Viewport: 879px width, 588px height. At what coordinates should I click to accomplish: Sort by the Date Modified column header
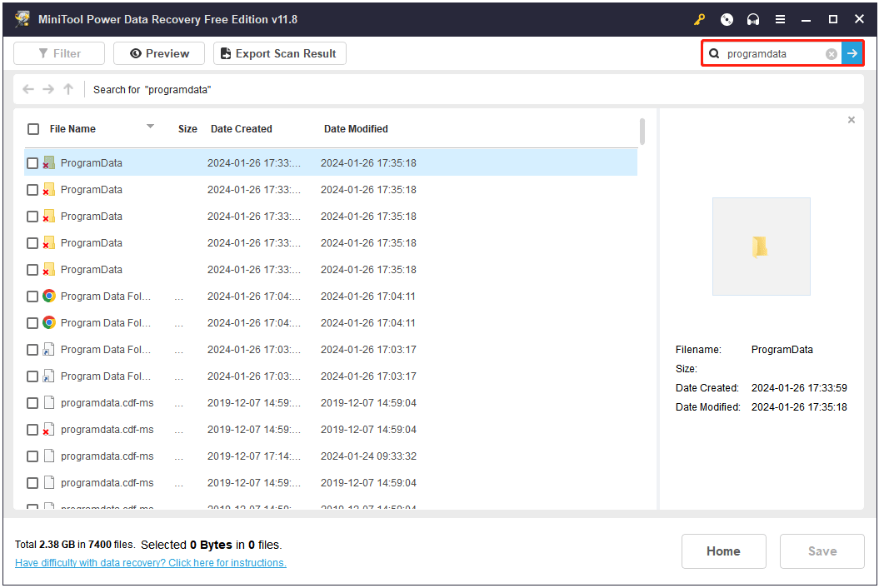tap(356, 129)
